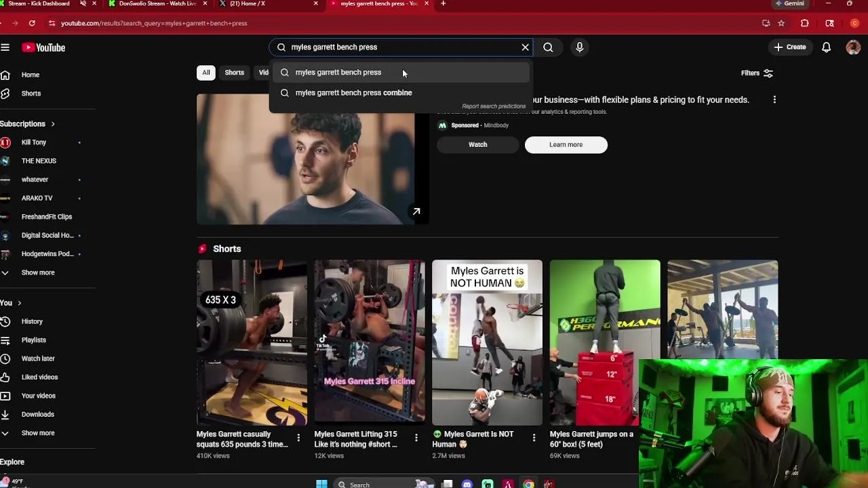Screen dimensions: 868x488
Task: Go to Home in sidebar
Action: (30, 75)
